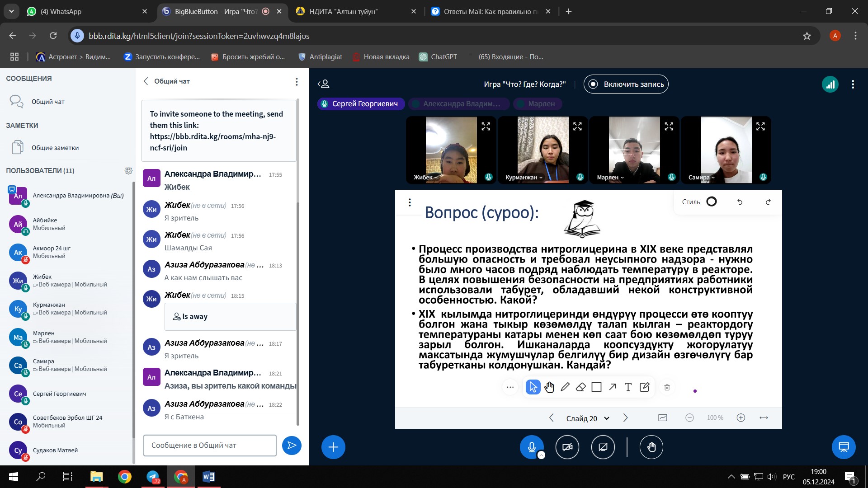Click Включить запись recording button

point(626,84)
